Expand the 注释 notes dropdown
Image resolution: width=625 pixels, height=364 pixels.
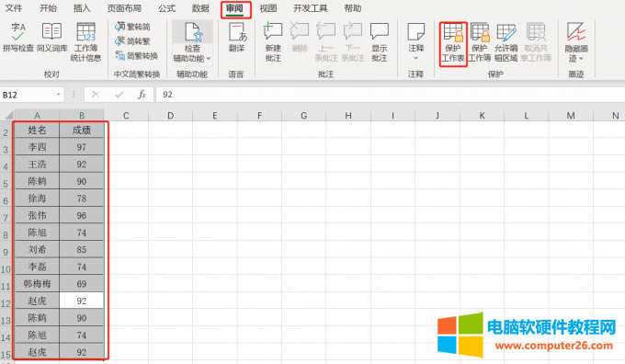415,42
